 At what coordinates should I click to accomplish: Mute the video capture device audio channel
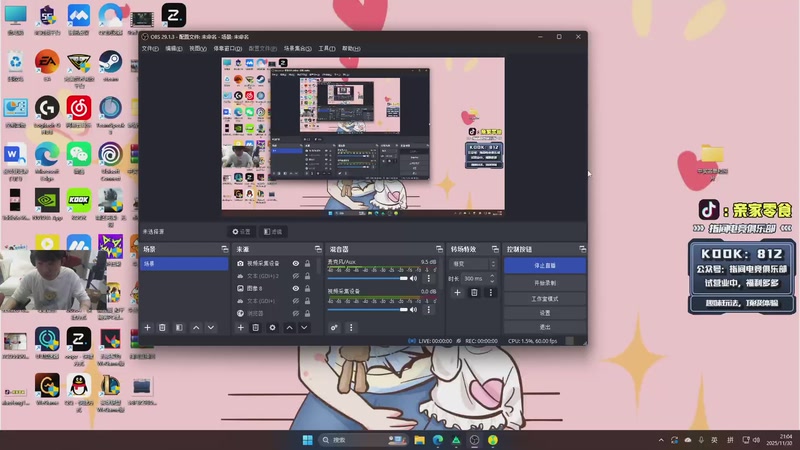coord(414,309)
